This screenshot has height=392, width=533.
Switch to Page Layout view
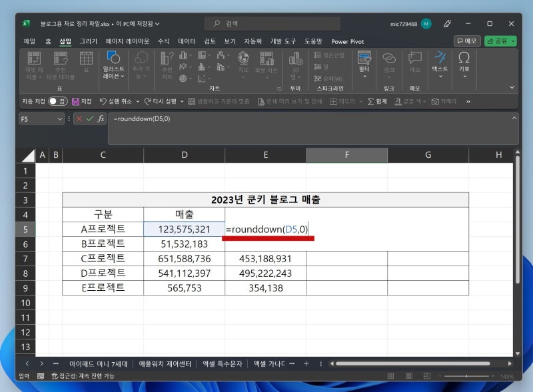coord(409,376)
